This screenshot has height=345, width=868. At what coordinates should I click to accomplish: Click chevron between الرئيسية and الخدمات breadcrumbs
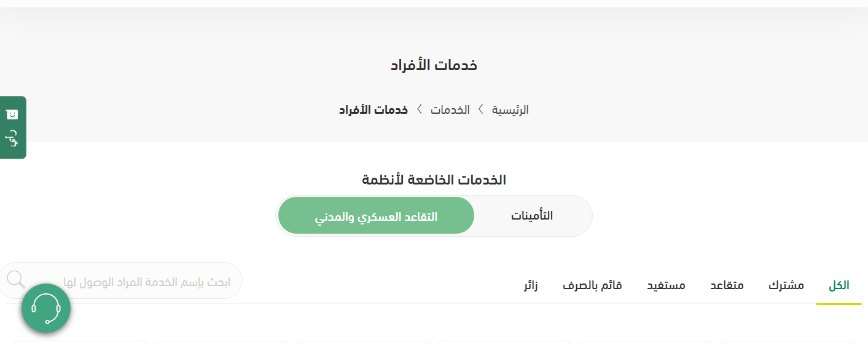coord(481,109)
